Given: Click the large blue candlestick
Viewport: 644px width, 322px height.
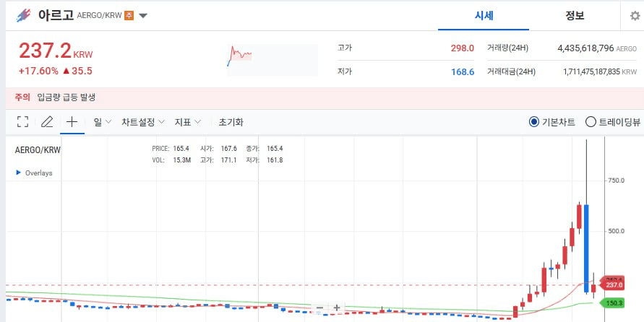Looking at the screenshot, I should click(x=586, y=248).
